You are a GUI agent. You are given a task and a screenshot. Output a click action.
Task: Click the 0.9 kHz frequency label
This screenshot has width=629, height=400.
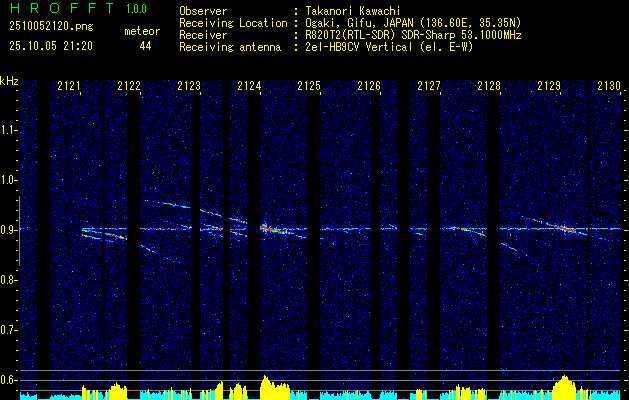pyautogui.click(x=8, y=230)
